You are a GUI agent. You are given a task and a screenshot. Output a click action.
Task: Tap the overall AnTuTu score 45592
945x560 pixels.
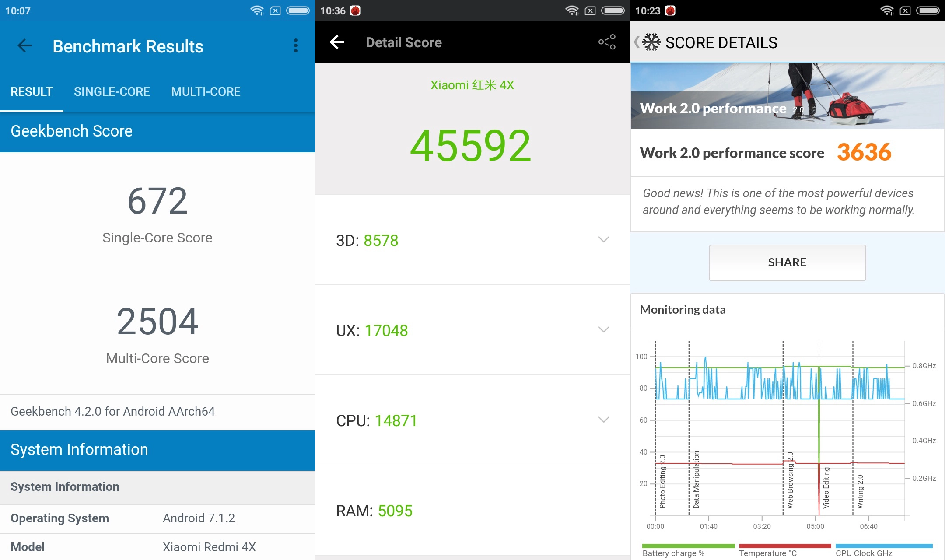coord(471,146)
